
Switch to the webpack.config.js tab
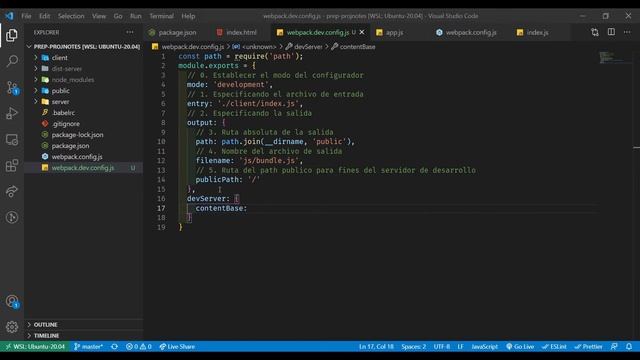pyautogui.click(x=471, y=32)
